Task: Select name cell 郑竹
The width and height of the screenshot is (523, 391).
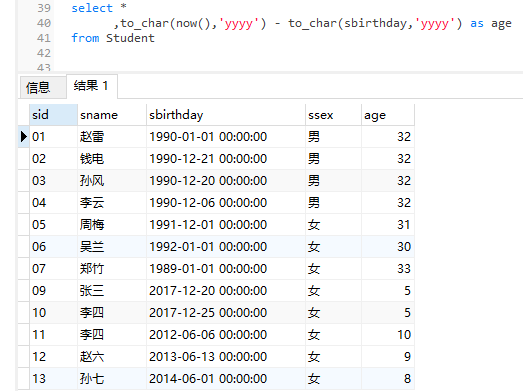Action: [x=112, y=269]
